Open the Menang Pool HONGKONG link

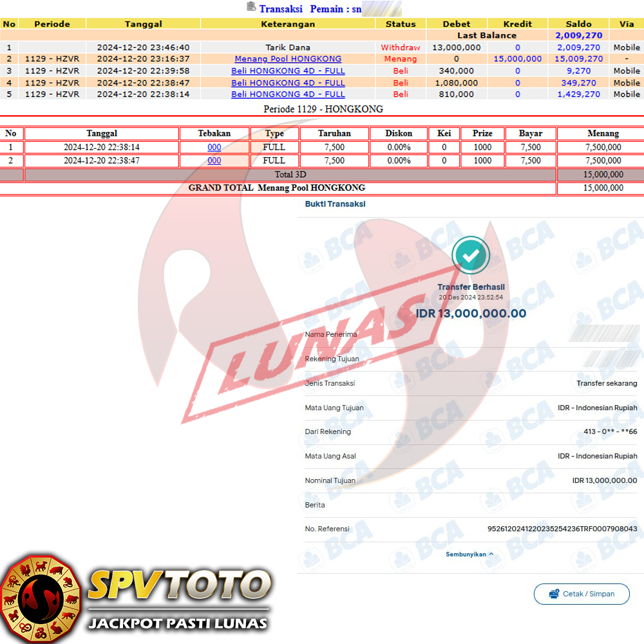[288, 59]
